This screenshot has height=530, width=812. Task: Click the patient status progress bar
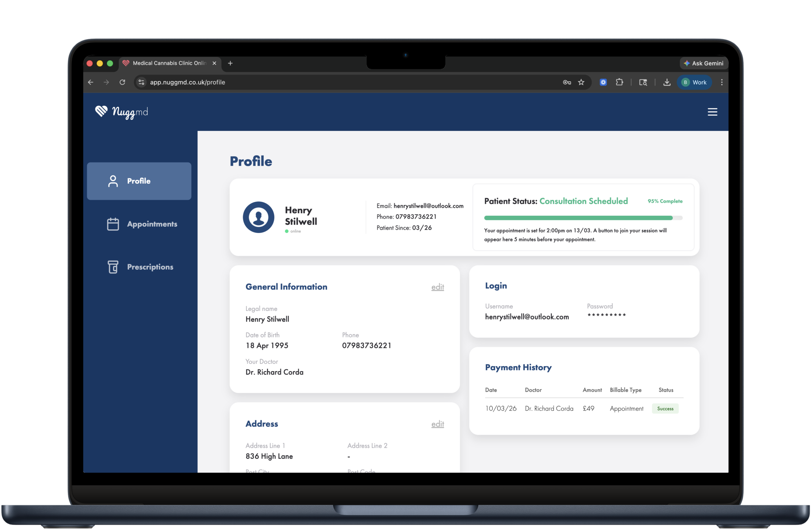click(583, 218)
